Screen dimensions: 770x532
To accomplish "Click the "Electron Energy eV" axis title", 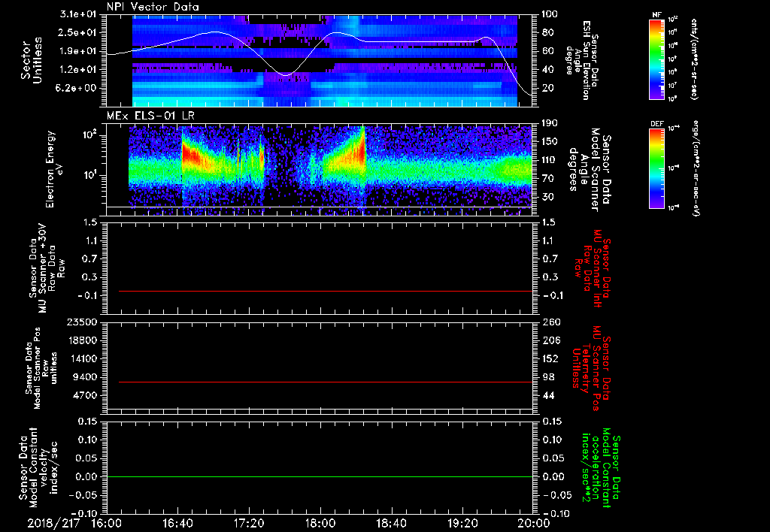I will click(x=55, y=169).
